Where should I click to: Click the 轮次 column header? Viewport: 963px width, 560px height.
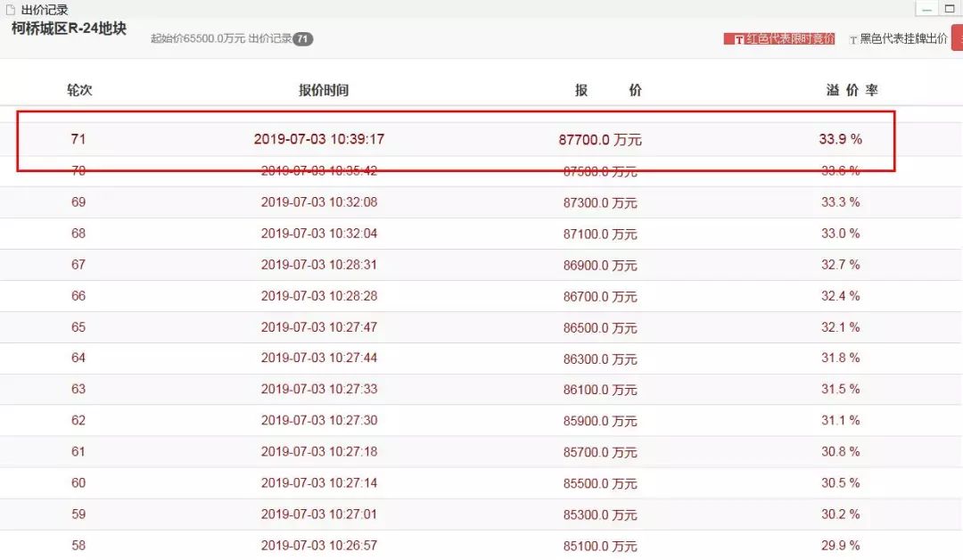click(79, 90)
